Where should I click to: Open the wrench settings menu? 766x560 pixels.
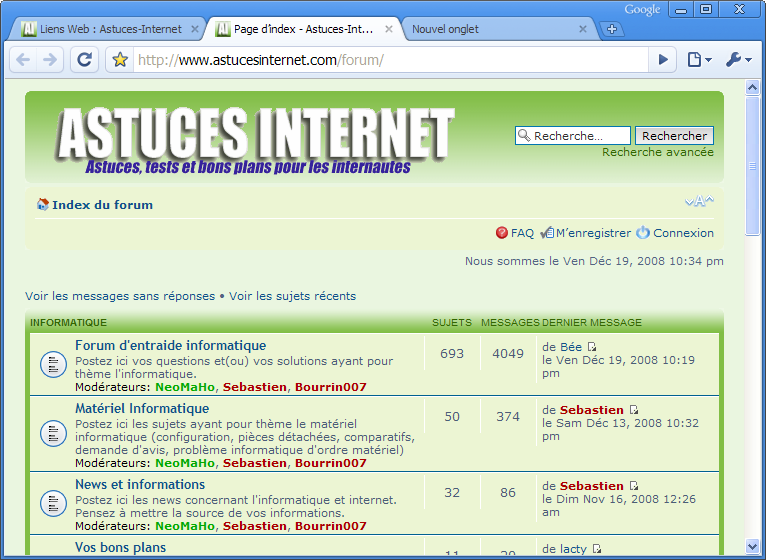pos(739,60)
